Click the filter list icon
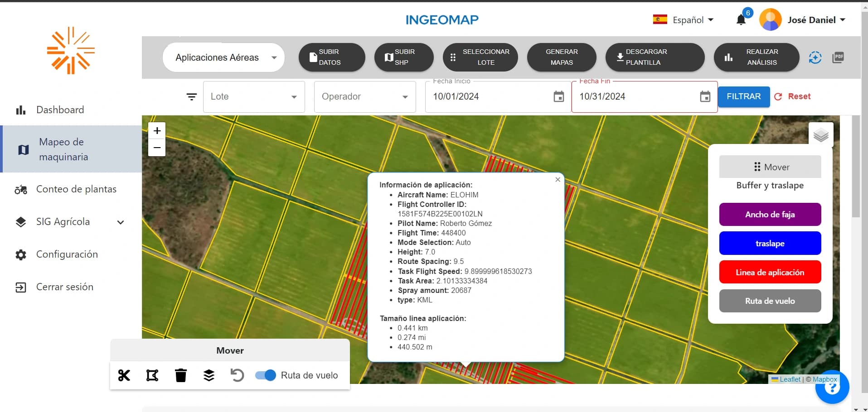 click(192, 96)
